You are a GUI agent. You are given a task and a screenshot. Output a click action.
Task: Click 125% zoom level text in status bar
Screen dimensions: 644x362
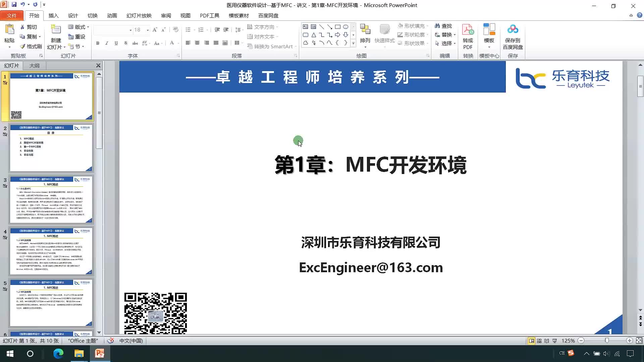[568, 341]
